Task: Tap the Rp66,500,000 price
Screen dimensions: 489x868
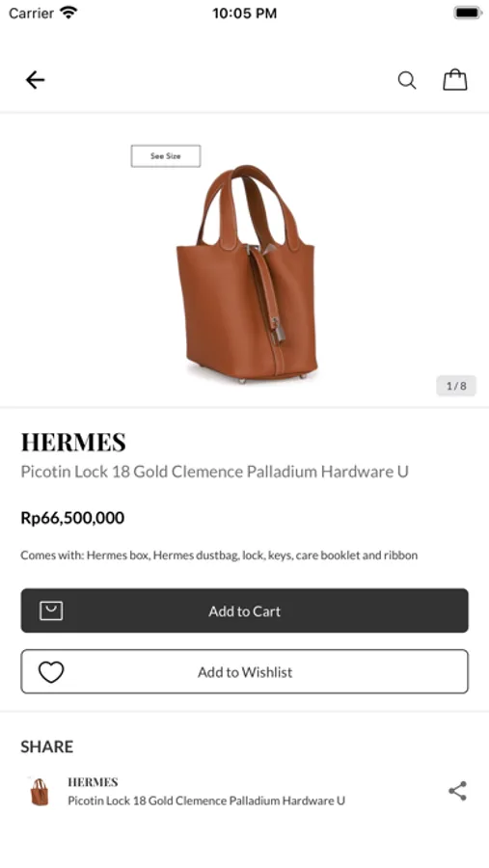Action: tap(72, 518)
